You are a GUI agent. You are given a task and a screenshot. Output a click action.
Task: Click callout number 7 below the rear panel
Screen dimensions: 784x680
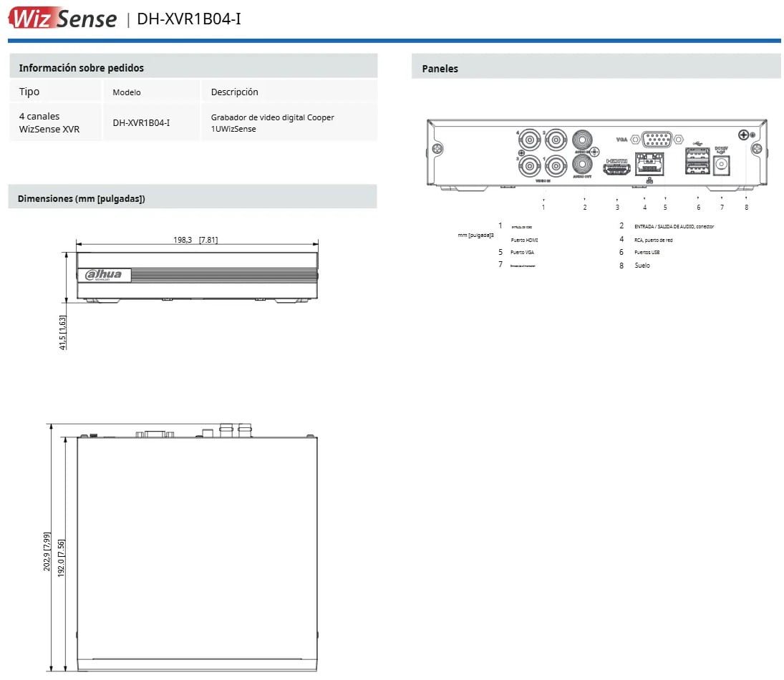tap(722, 207)
